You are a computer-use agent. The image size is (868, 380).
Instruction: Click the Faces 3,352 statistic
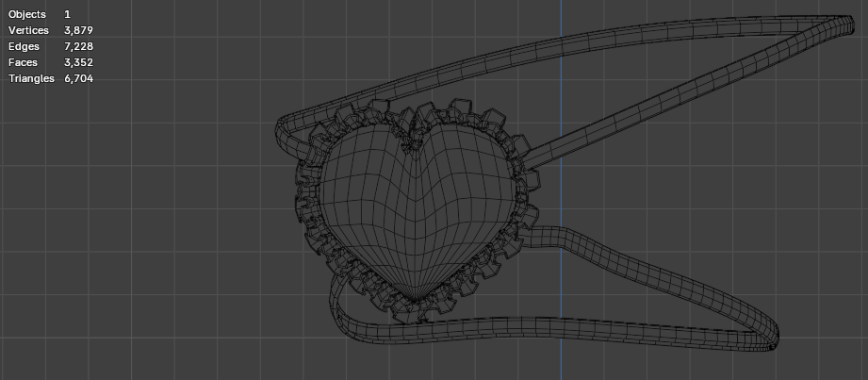[50, 62]
